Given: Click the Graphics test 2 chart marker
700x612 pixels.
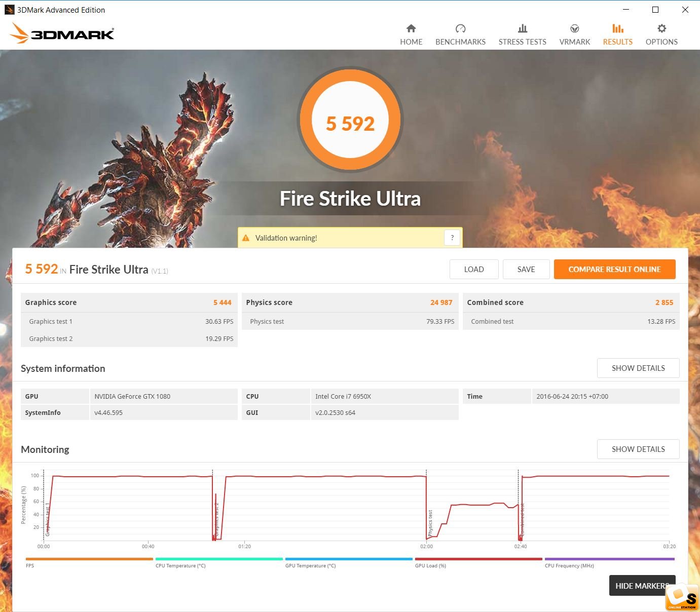Looking at the screenshot, I should [x=217, y=519].
